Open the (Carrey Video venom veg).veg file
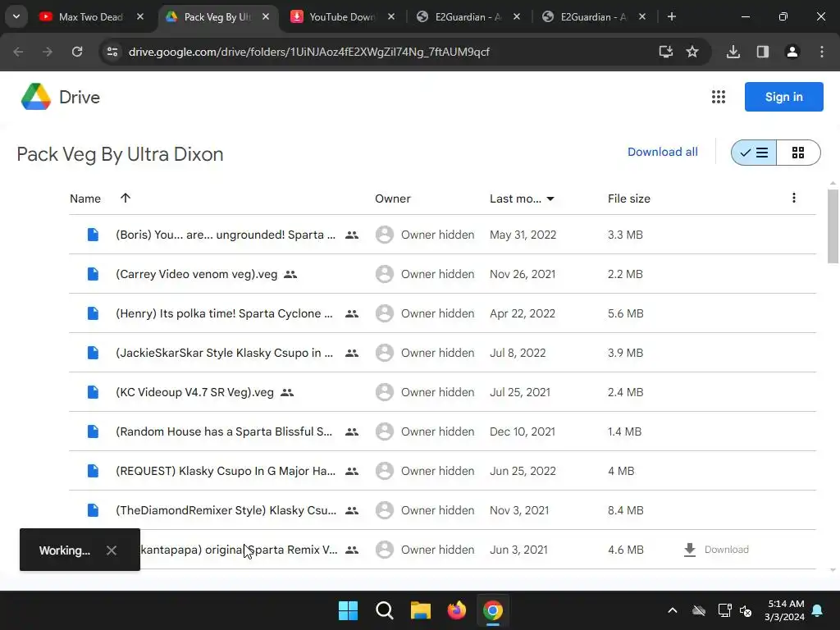This screenshot has width=840, height=630. (197, 274)
